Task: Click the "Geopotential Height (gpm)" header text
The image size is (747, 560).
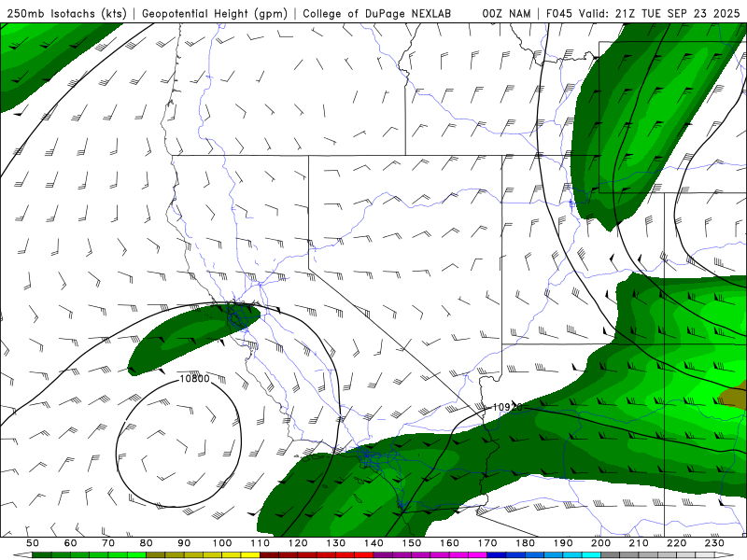Action: point(215,14)
